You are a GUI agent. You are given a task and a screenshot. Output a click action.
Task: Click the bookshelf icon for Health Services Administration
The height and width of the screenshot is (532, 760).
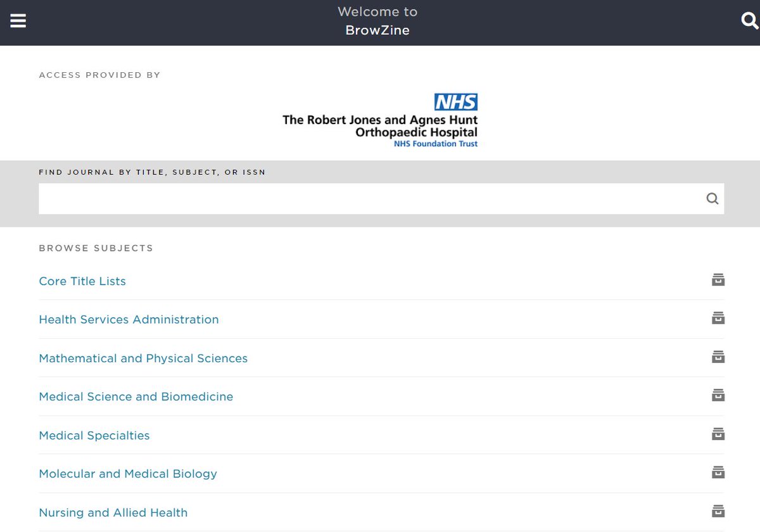(x=718, y=318)
